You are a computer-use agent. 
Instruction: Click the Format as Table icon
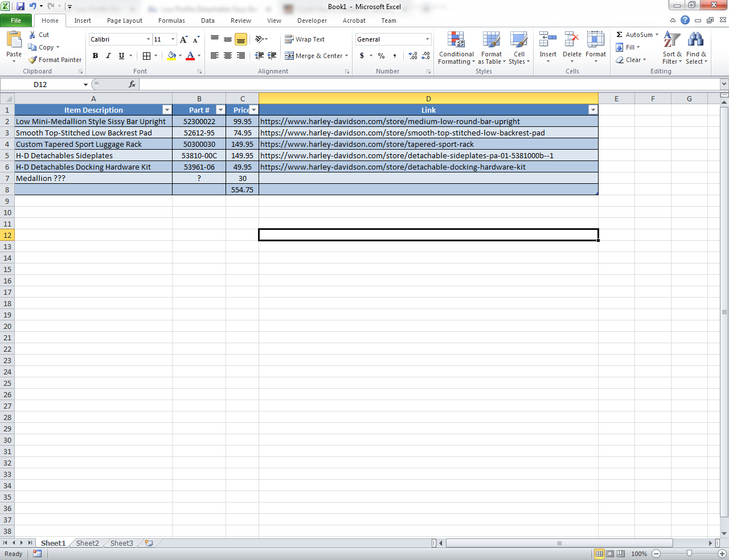coord(491,40)
